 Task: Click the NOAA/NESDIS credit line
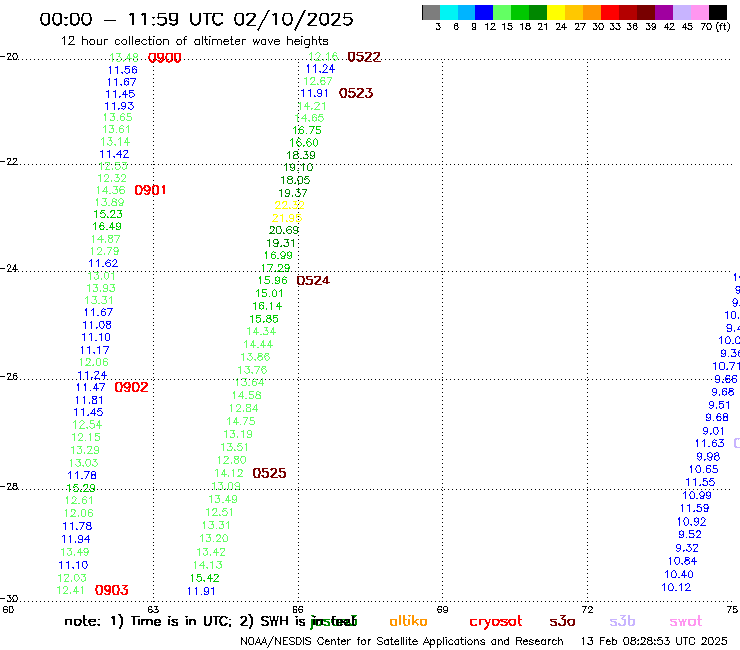click(402, 641)
